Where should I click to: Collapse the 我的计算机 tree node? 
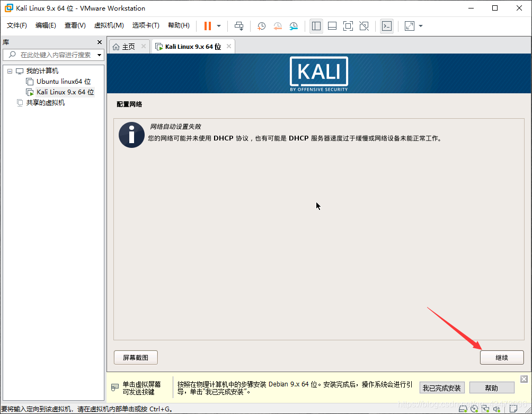[10, 71]
